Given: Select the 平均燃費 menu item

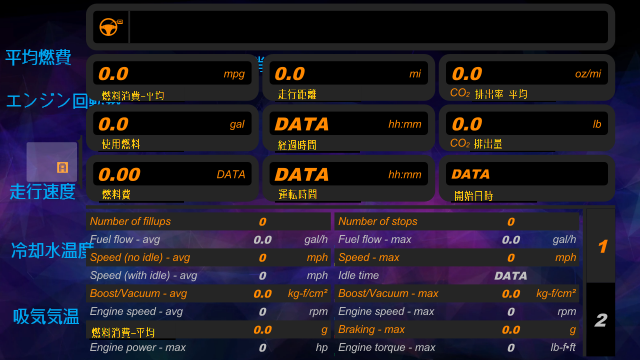Looking at the screenshot, I should [x=38, y=57].
